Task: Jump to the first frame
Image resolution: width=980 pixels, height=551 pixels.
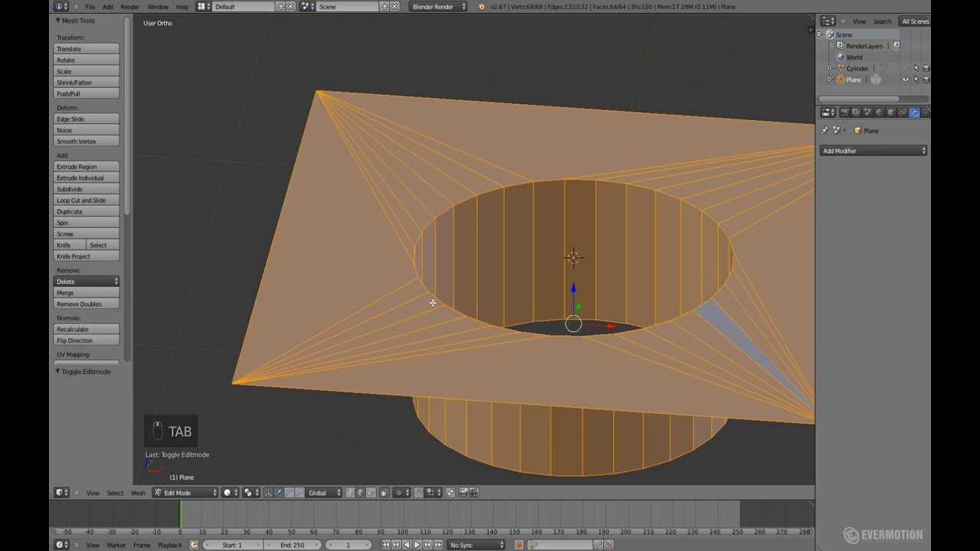Action: point(386,545)
